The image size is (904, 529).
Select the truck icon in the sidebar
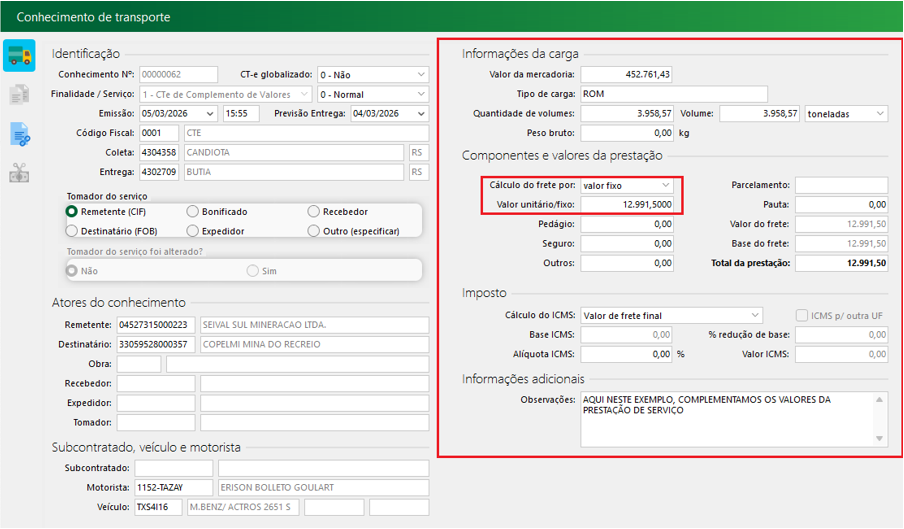point(19,56)
